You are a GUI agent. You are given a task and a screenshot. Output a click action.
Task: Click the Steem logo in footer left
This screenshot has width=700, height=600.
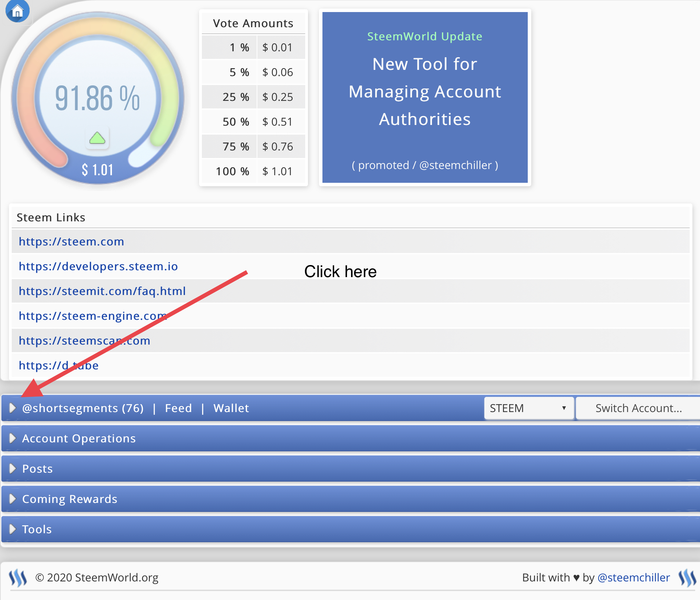coord(18,577)
